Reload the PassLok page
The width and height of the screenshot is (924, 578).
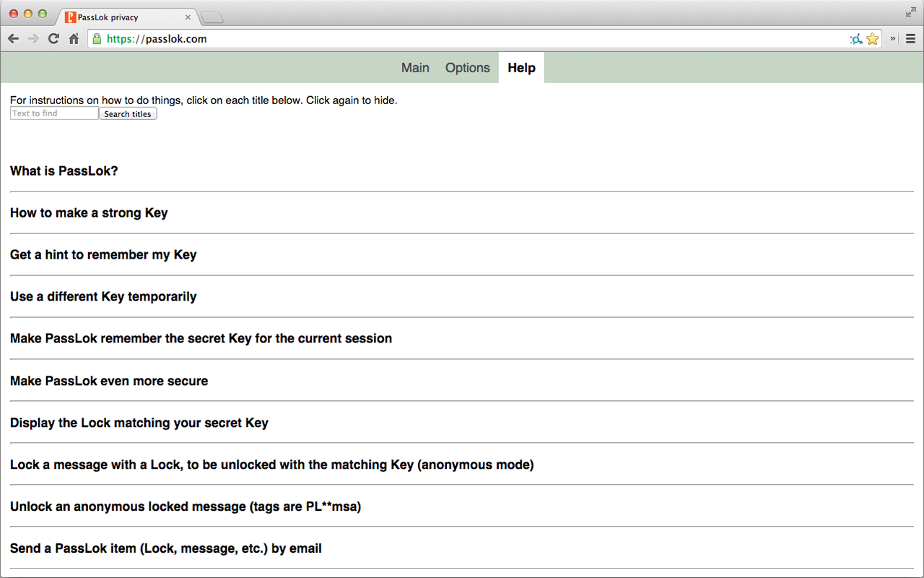53,39
